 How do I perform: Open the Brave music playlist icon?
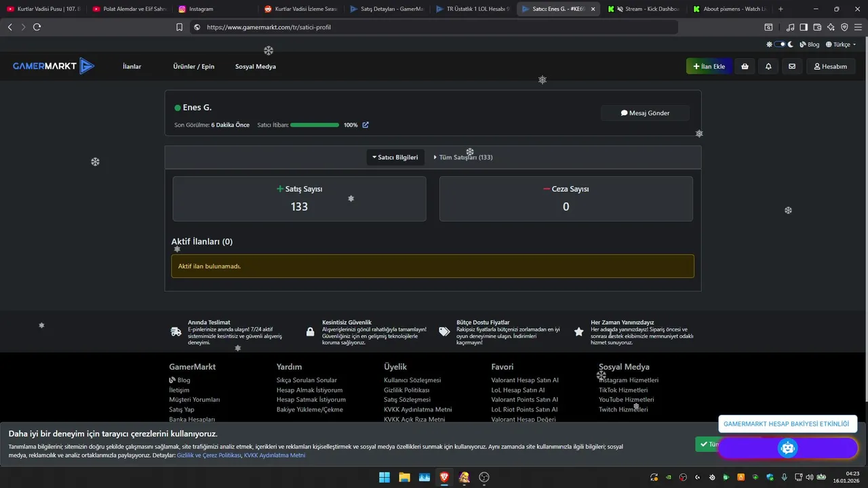(790, 27)
